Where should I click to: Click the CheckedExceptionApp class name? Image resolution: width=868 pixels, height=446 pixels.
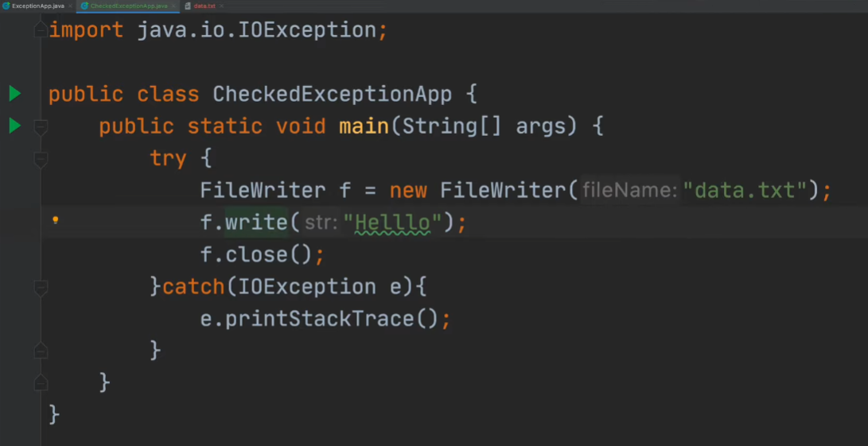(332, 94)
